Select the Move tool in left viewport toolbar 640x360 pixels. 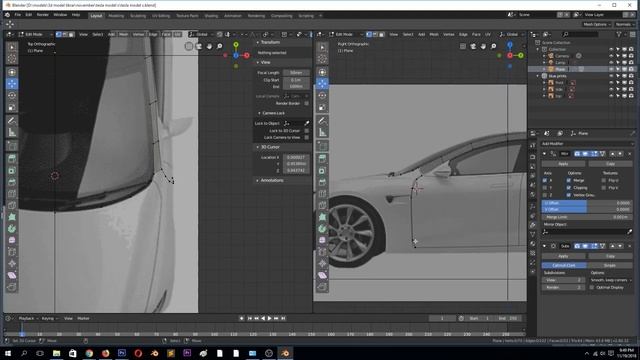pyautogui.click(x=12, y=84)
